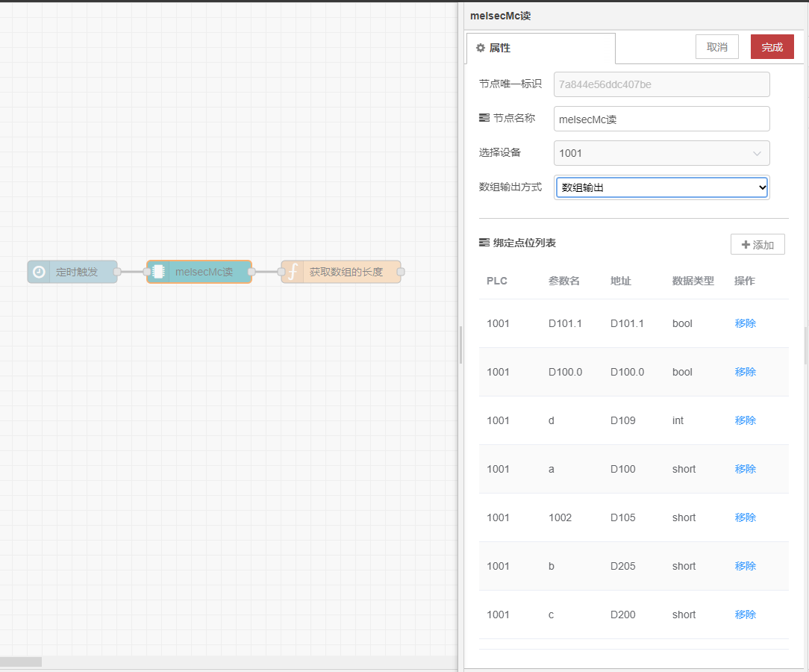Remove the D100 short row

point(745,469)
